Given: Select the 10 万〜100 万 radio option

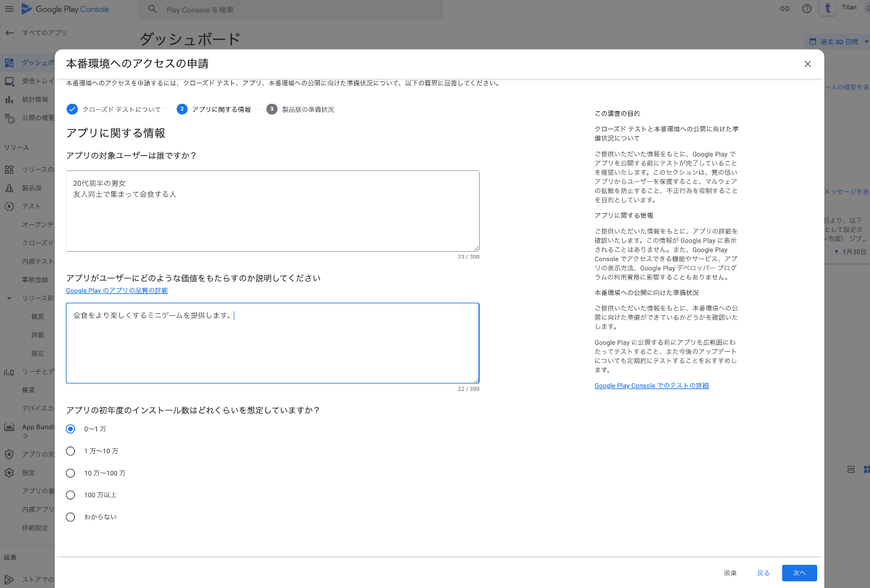Looking at the screenshot, I should 71,473.
